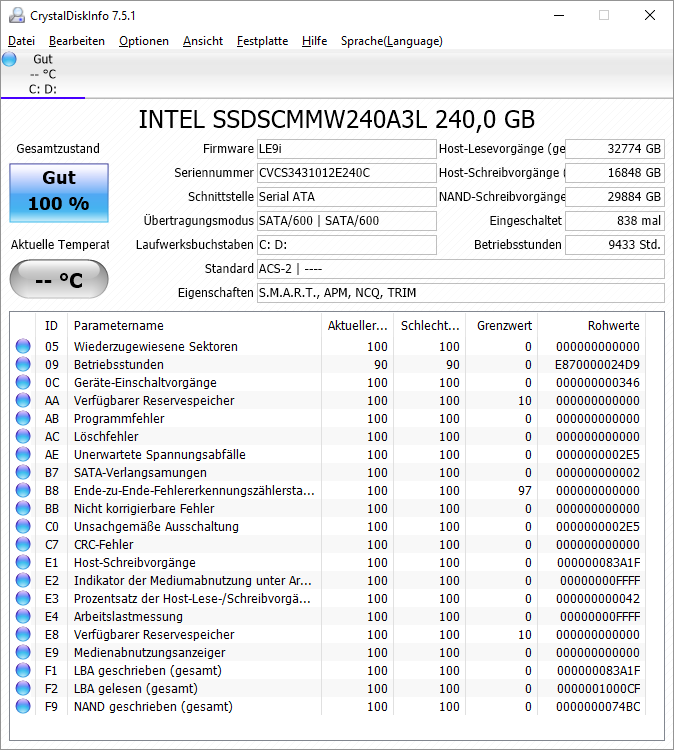Click status orb for F2 LBA gelesen
Image resolution: width=674 pixels, height=750 pixels.
[x=23, y=688]
